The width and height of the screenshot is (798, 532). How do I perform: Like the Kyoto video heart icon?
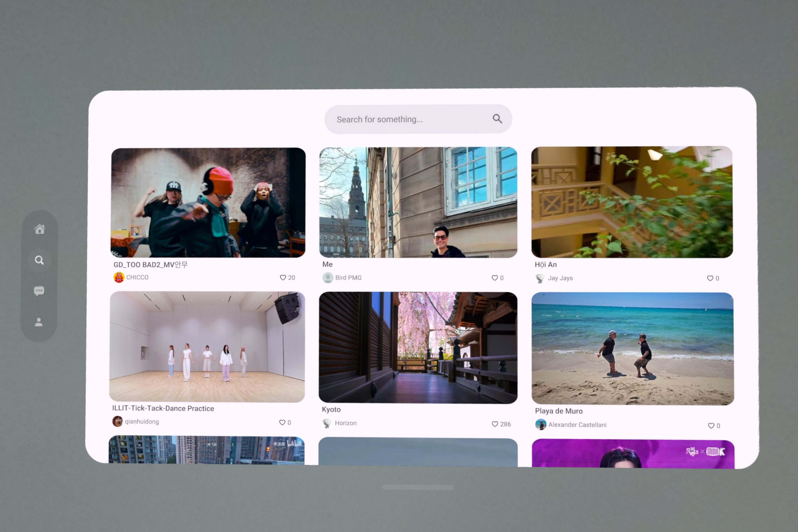click(x=495, y=424)
